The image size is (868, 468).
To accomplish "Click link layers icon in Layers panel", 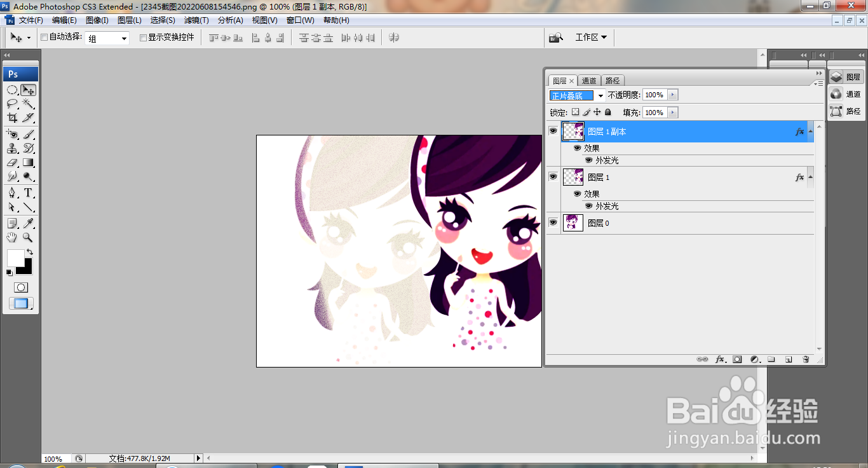I will click(x=702, y=359).
